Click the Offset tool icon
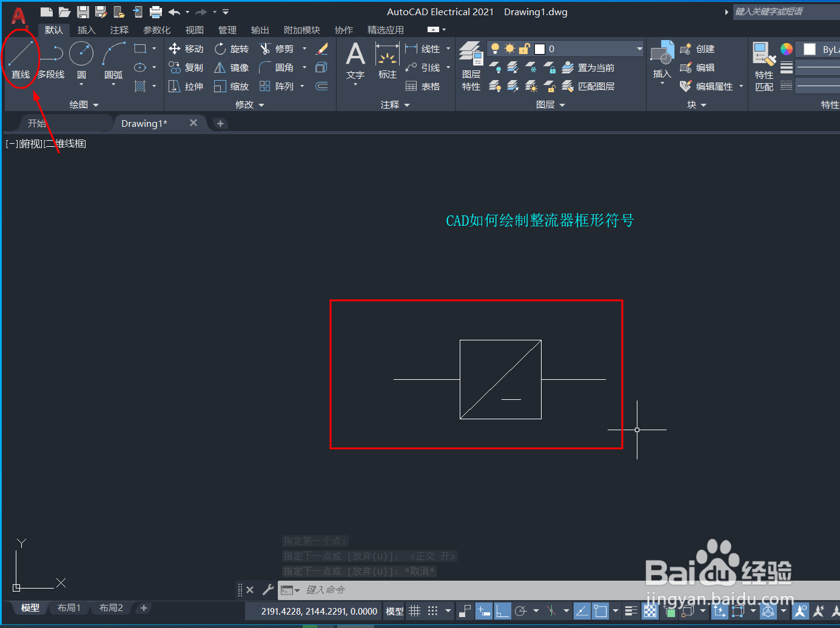This screenshot has height=628, width=840. pos(322,86)
